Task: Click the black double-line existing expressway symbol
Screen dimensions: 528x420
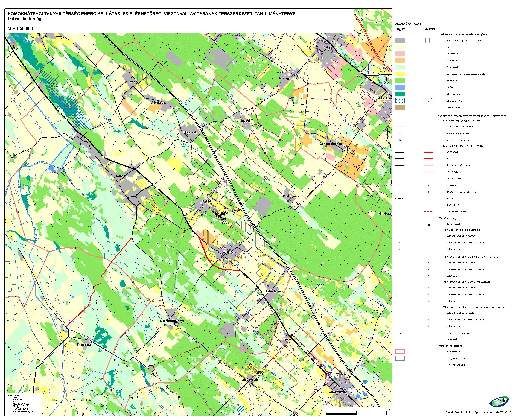Action: 400,152
